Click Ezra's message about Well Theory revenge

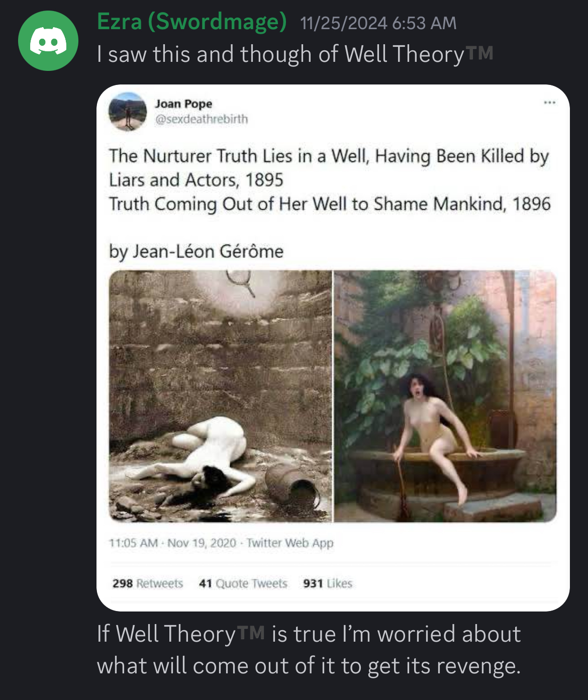[309, 651]
